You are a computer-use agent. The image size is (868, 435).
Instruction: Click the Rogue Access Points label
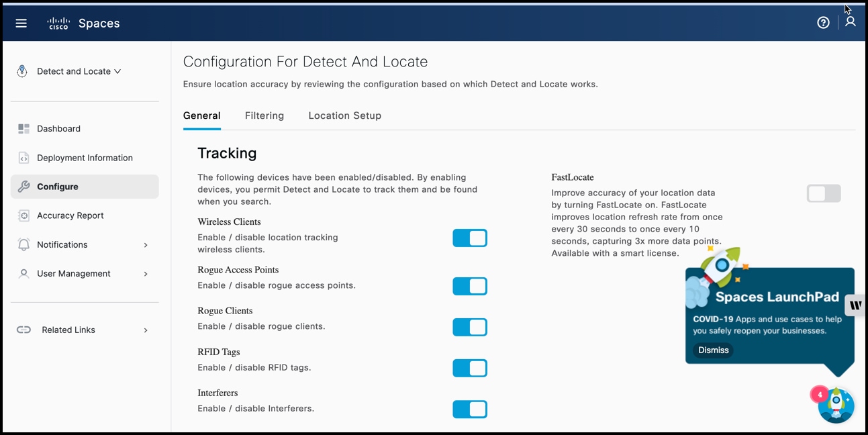pyautogui.click(x=238, y=270)
